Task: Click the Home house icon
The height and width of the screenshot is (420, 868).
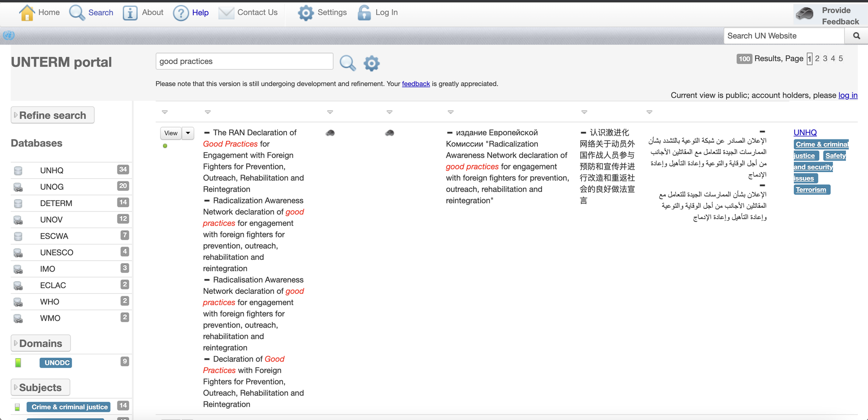Action: coord(27,13)
